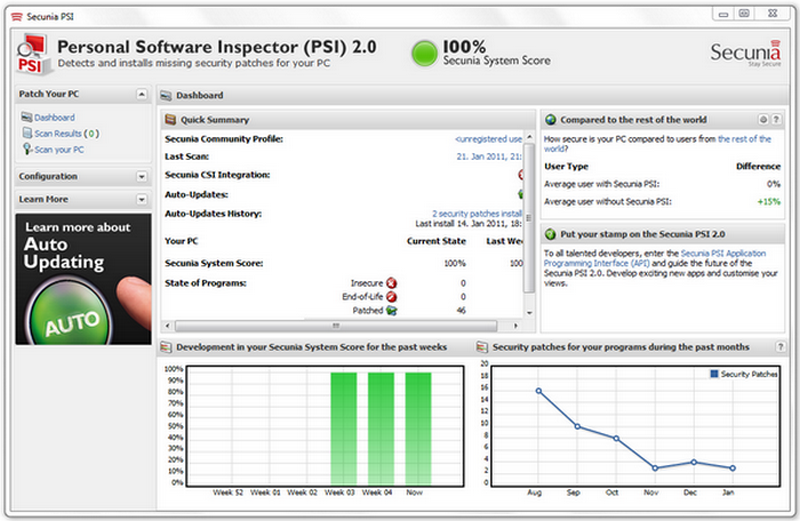Click the Aug data point on chart
The height and width of the screenshot is (521, 800).
[539, 391]
